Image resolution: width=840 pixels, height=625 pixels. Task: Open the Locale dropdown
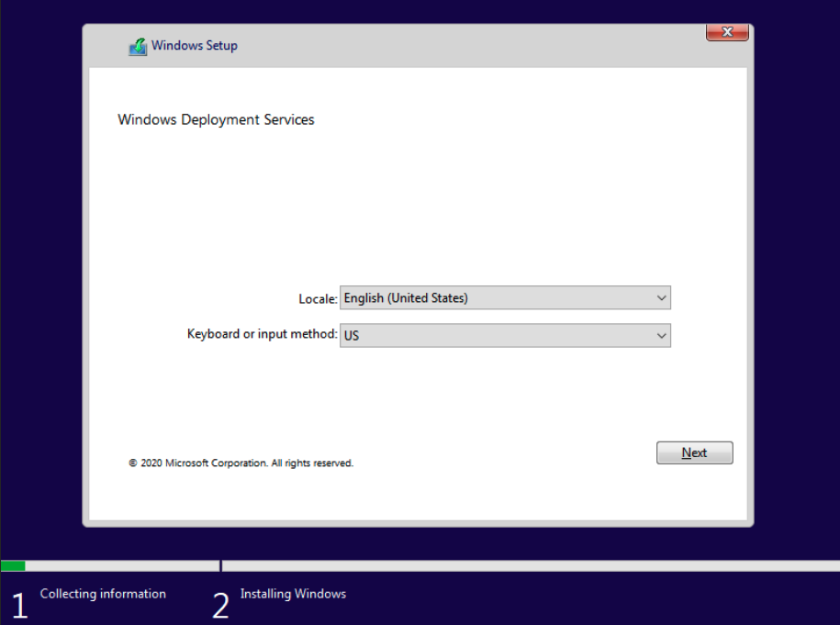coord(505,297)
